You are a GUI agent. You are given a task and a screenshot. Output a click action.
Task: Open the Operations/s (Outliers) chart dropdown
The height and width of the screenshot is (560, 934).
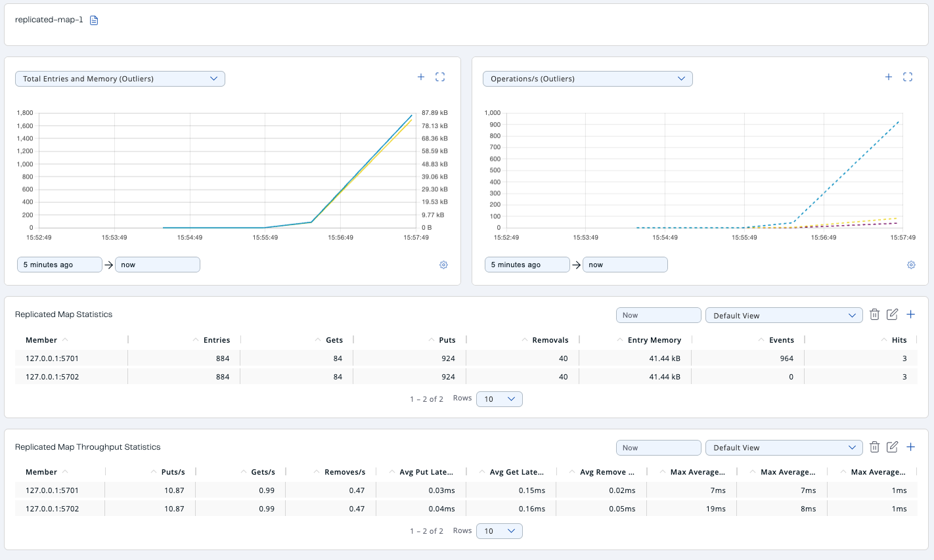[x=587, y=79]
